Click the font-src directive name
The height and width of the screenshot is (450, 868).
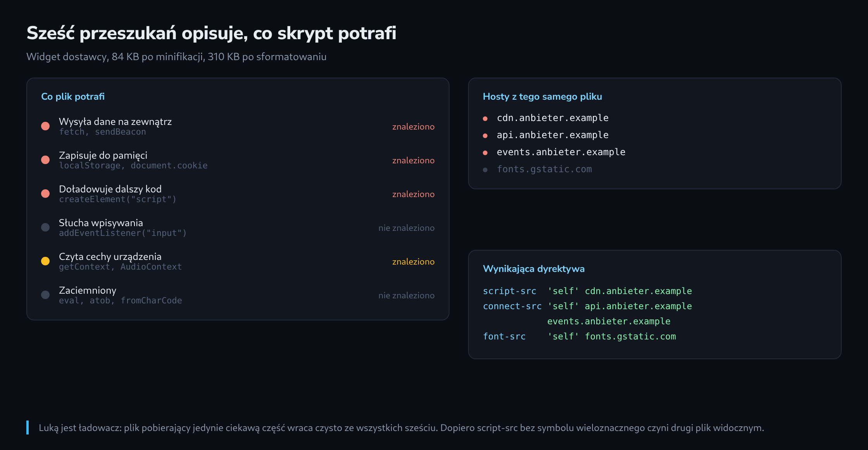tap(504, 336)
